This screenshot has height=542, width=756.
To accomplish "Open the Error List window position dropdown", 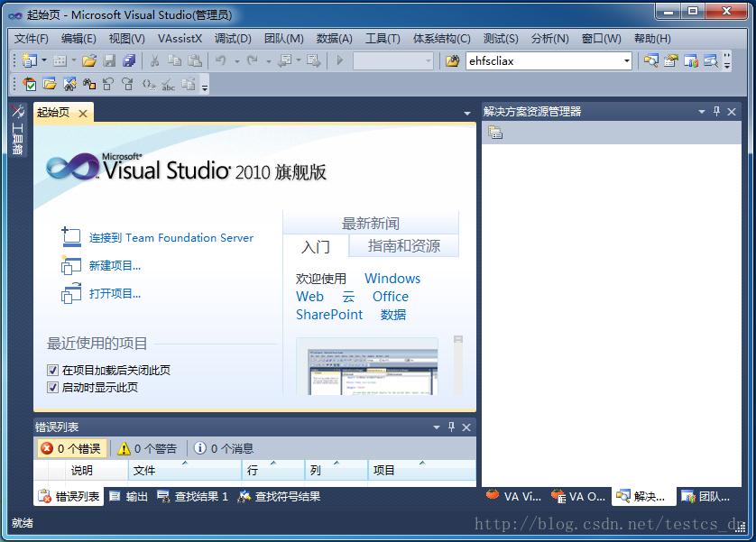I will pyautogui.click(x=437, y=427).
